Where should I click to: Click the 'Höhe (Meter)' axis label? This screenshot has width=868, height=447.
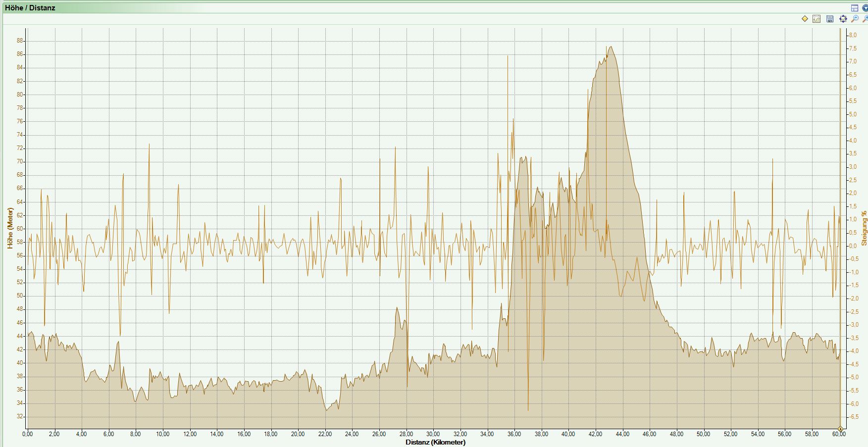(10, 228)
